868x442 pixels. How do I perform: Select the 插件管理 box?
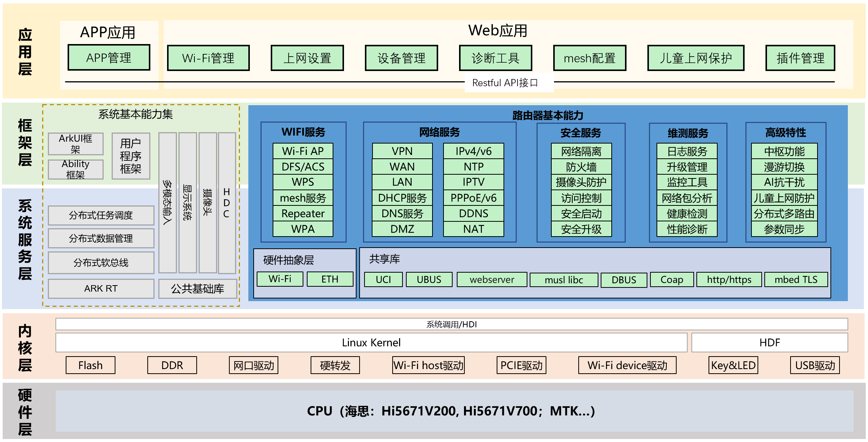800,58
